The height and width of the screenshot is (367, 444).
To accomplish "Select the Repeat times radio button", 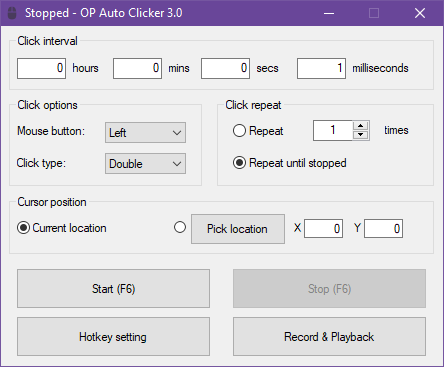I will (x=239, y=131).
